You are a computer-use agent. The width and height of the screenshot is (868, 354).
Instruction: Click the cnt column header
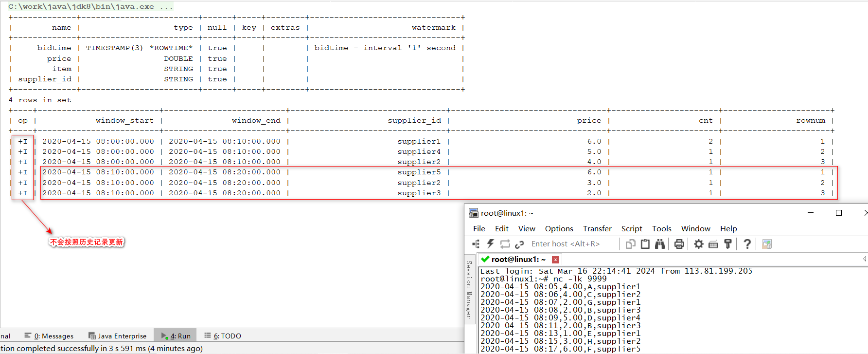coord(706,121)
